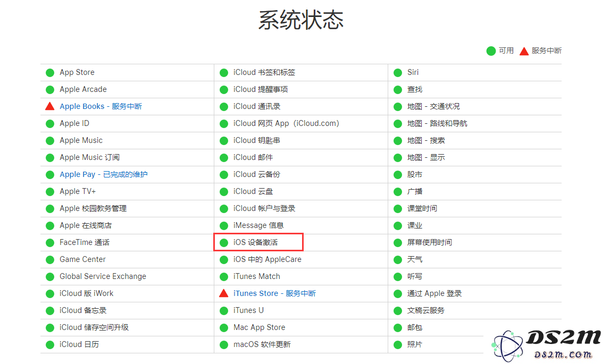Click the green dot for macOS 软件更新
The width and height of the screenshot is (610, 364).
click(x=224, y=345)
